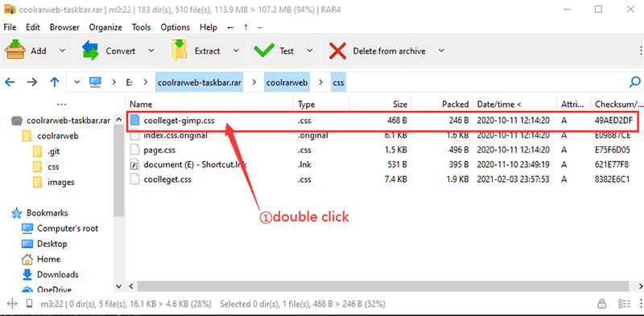Select the images folder in the tree
644x316 pixels.
point(61,183)
